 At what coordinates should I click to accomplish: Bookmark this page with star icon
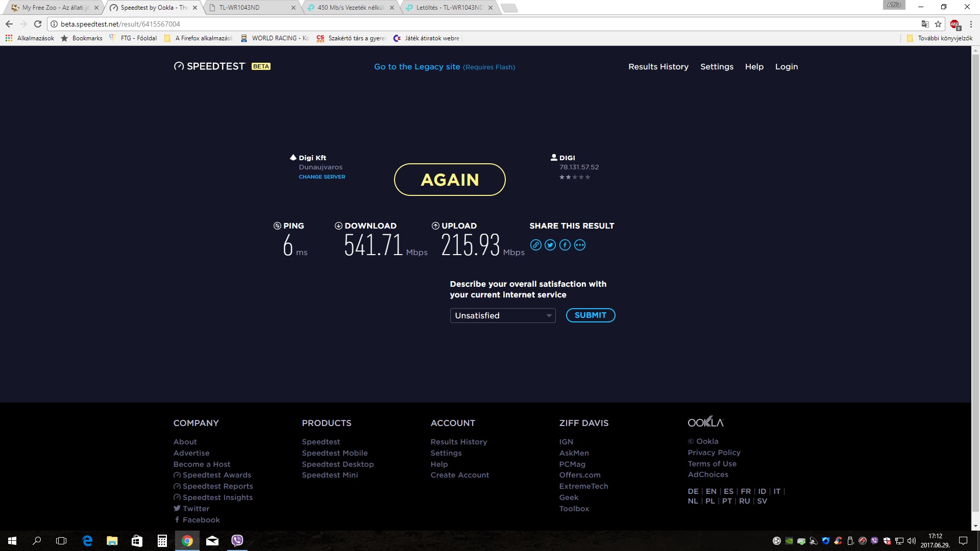tap(938, 24)
